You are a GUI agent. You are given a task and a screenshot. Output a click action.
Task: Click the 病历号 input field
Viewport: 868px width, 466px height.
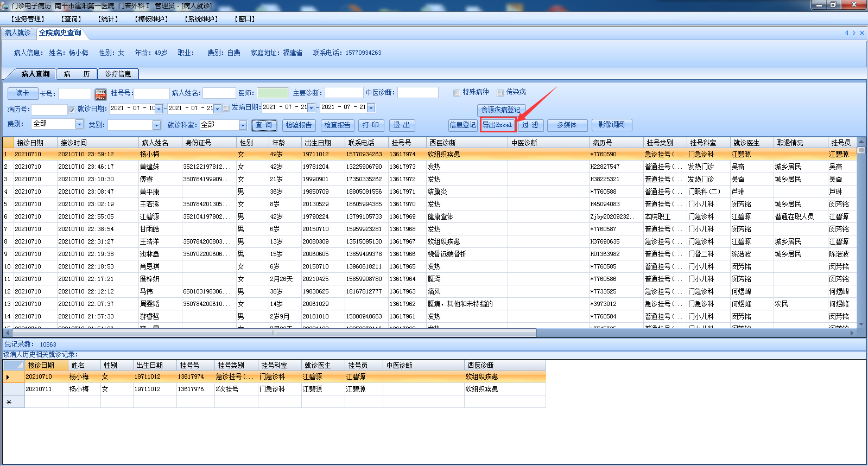49,110
